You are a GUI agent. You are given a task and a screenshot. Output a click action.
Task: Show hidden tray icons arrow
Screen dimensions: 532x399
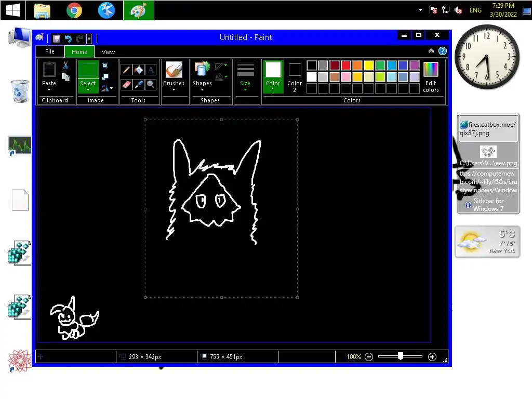[420, 10]
